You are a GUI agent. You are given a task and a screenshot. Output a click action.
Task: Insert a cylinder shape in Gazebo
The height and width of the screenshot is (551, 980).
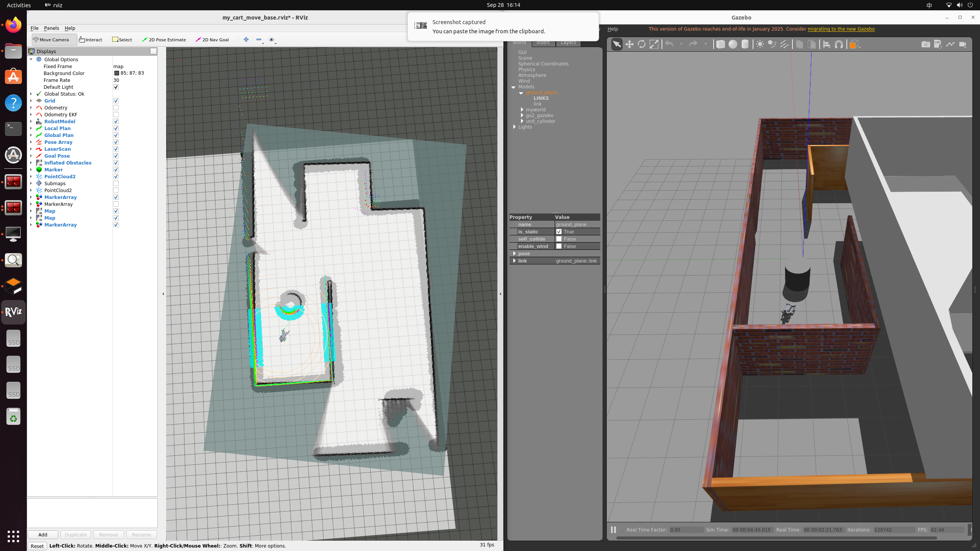745,44
